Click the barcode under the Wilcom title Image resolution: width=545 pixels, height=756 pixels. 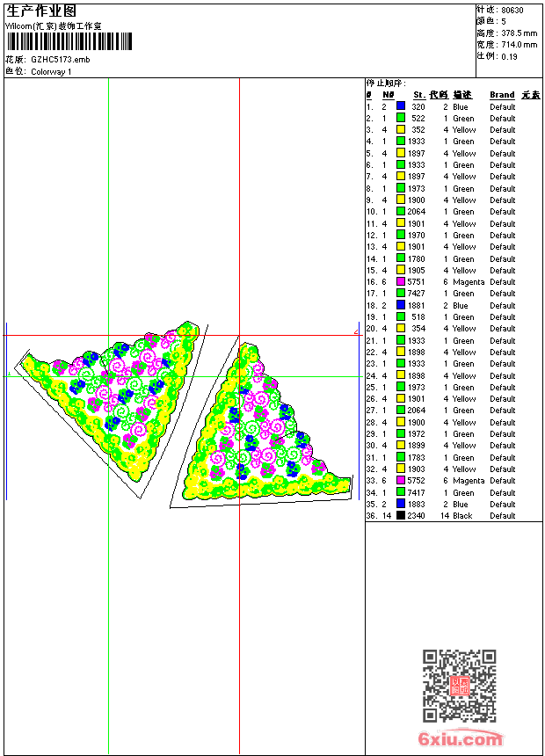[69, 41]
